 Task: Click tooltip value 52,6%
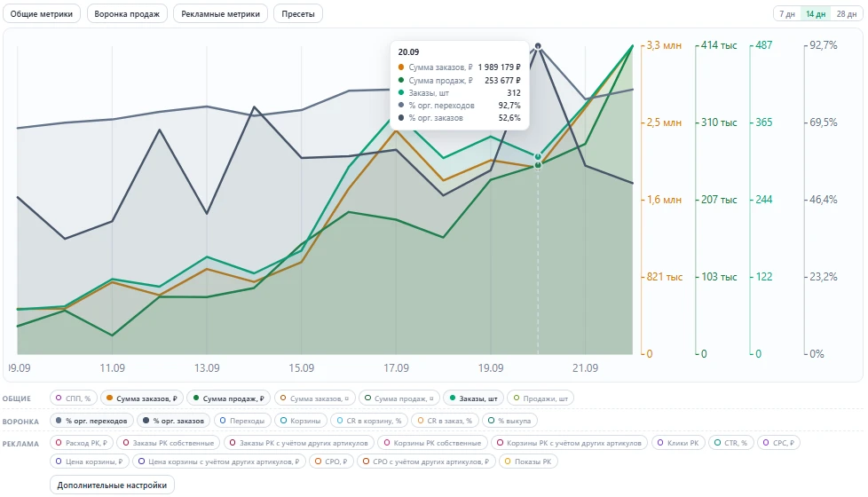pyautogui.click(x=509, y=118)
